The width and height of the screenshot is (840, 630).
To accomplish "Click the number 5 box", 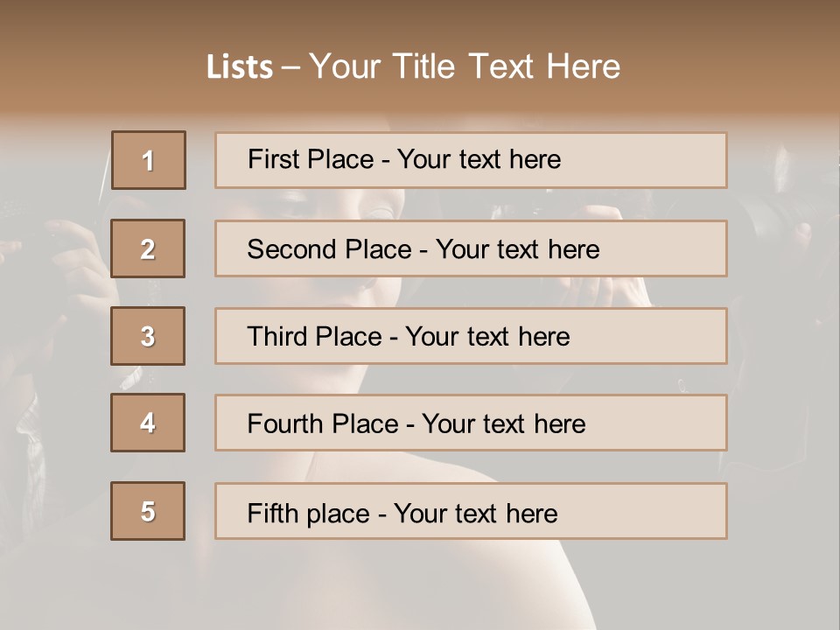I will click(148, 511).
